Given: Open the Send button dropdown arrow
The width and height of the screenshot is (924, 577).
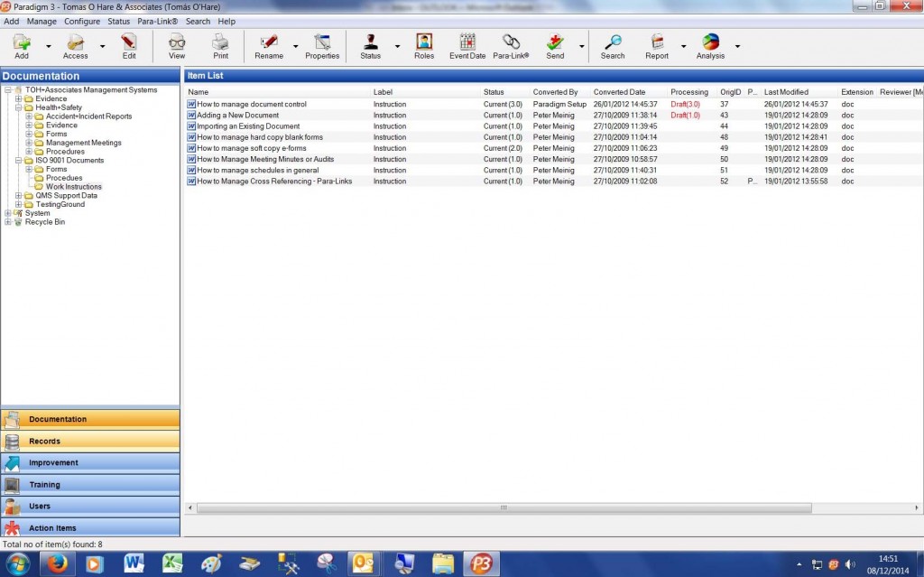Looking at the screenshot, I should click(x=582, y=46).
